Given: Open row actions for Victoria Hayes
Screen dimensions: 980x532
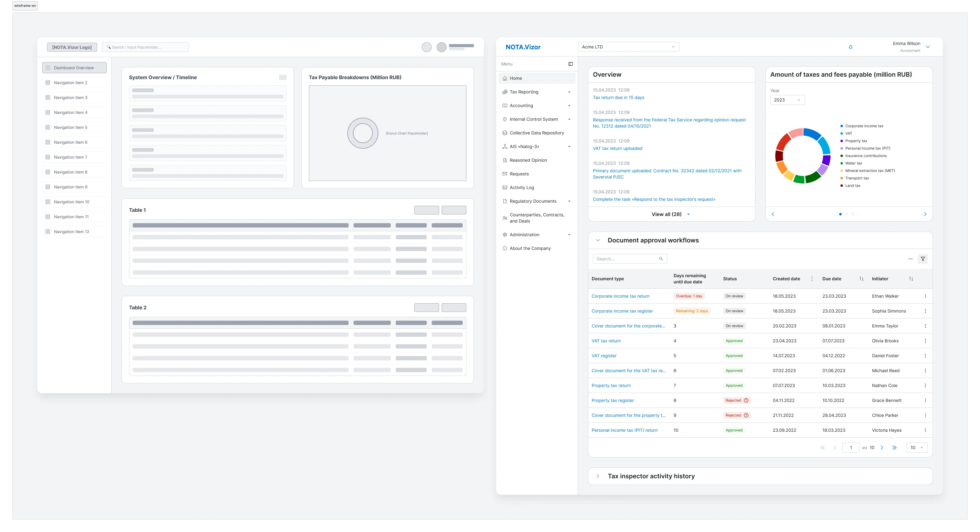Looking at the screenshot, I should pos(925,430).
